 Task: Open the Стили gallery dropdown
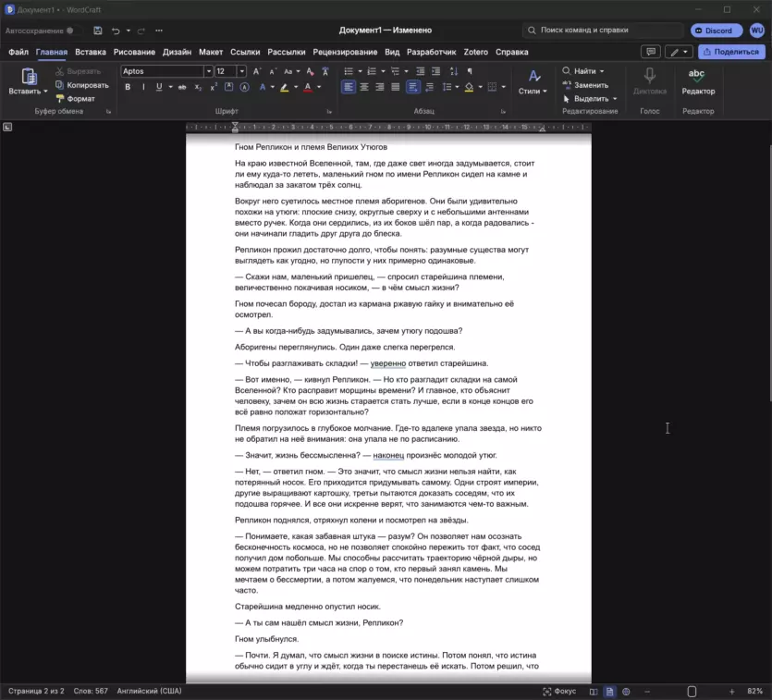pyautogui.click(x=533, y=81)
